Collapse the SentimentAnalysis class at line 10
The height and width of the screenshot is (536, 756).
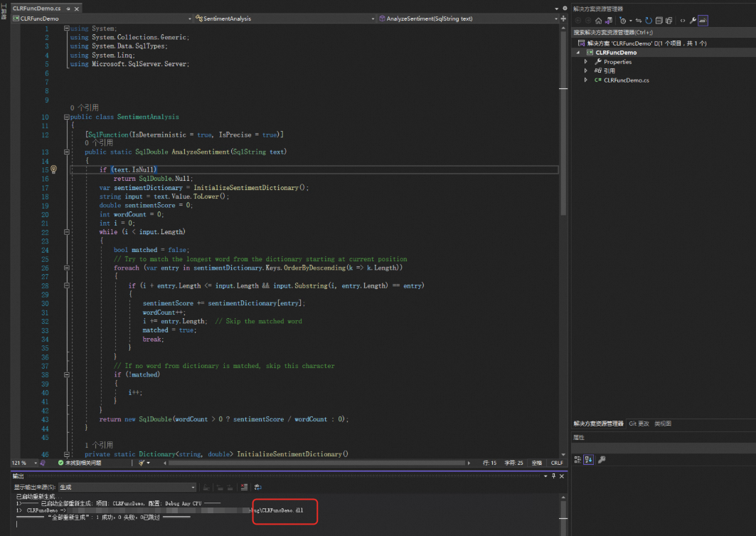pos(67,117)
